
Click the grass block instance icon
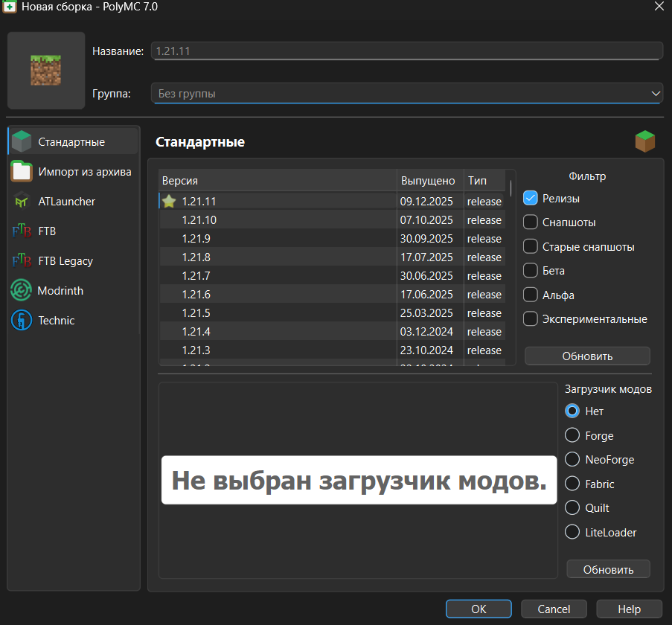(46, 71)
